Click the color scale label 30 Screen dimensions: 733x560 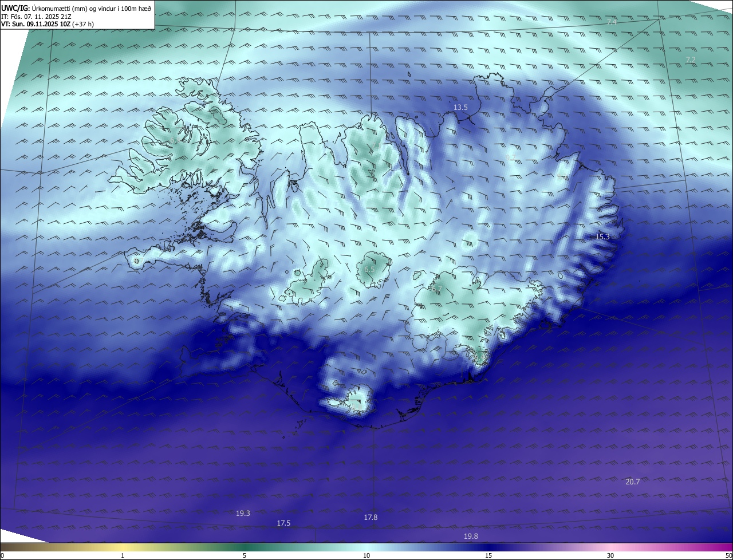pyautogui.click(x=610, y=555)
